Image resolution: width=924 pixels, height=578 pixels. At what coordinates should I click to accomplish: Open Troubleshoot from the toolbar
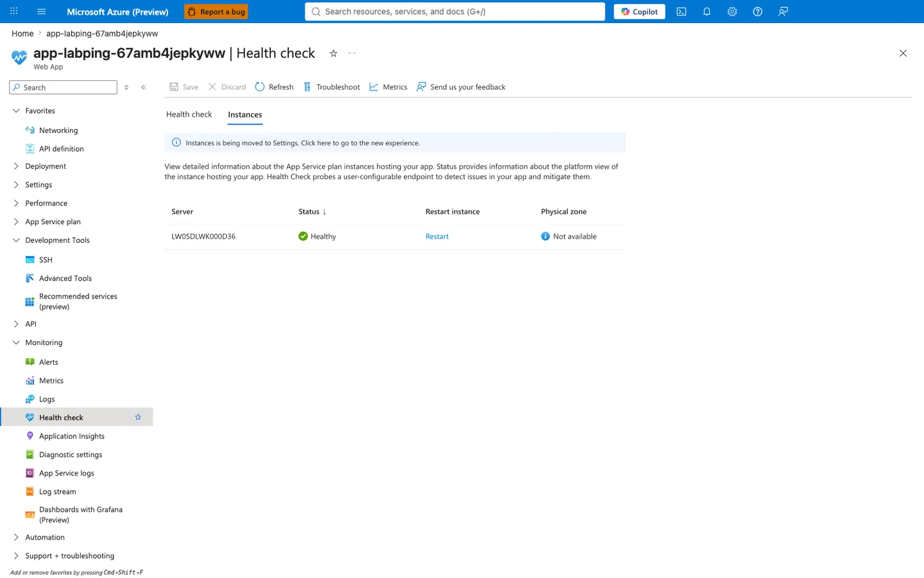pos(332,87)
